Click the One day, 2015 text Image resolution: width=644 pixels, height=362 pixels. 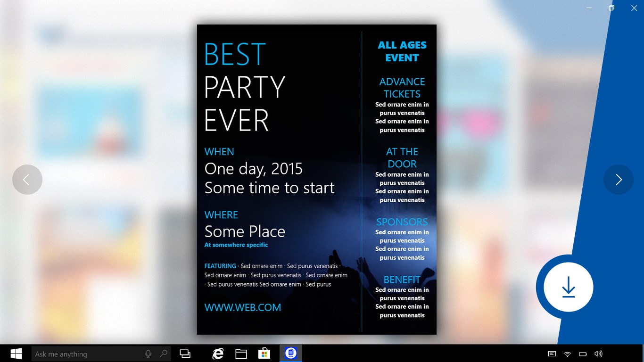[x=254, y=169]
